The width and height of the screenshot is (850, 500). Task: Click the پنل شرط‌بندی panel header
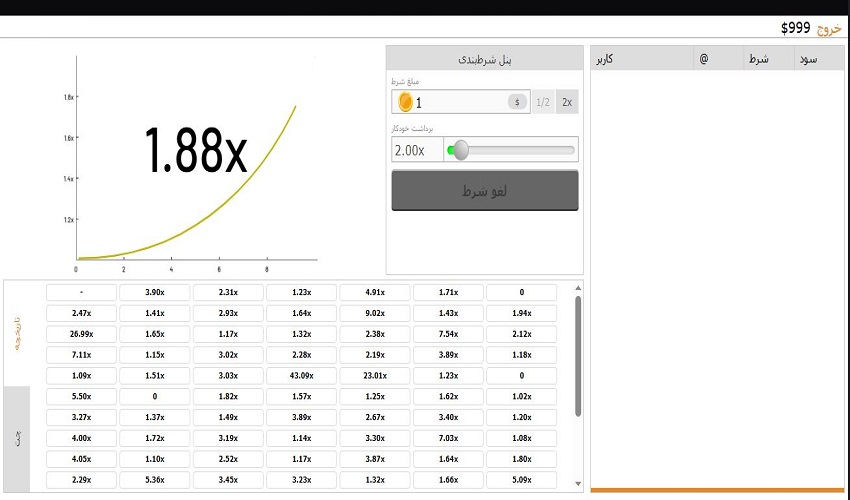[x=485, y=59]
